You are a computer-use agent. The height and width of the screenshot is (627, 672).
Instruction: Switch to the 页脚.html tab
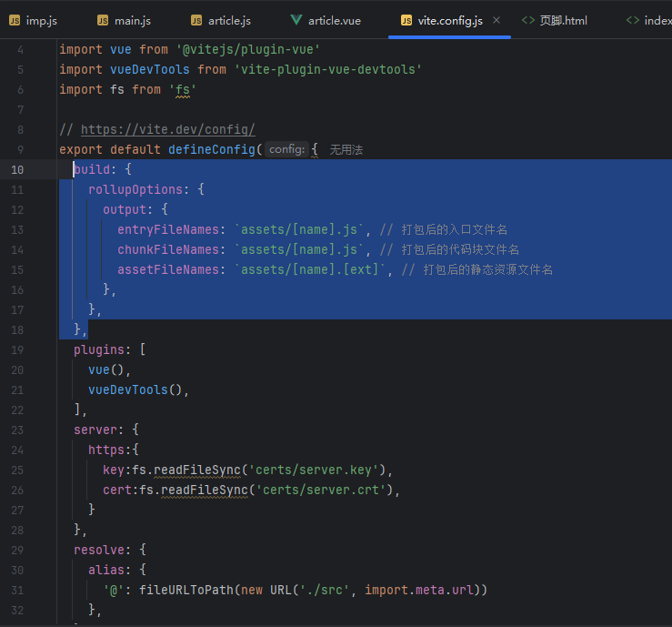pos(554,21)
